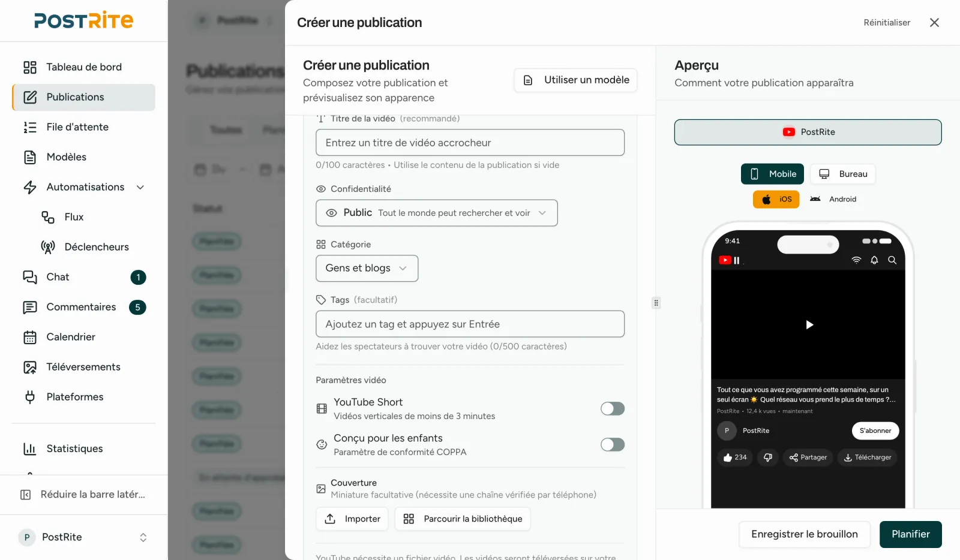960x560 pixels.
Task: Click S'abonner in phone preview
Action: point(875,430)
